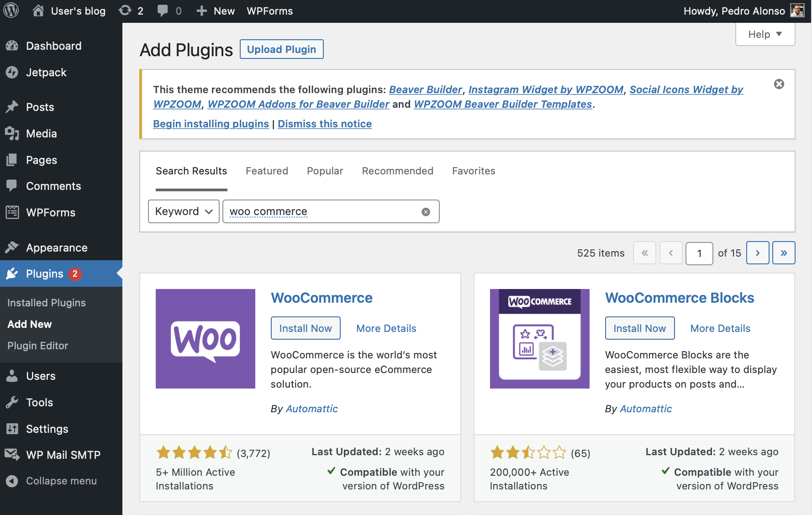
Task: Select the Jetpack sidebar icon
Action: pyautogui.click(x=12, y=72)
